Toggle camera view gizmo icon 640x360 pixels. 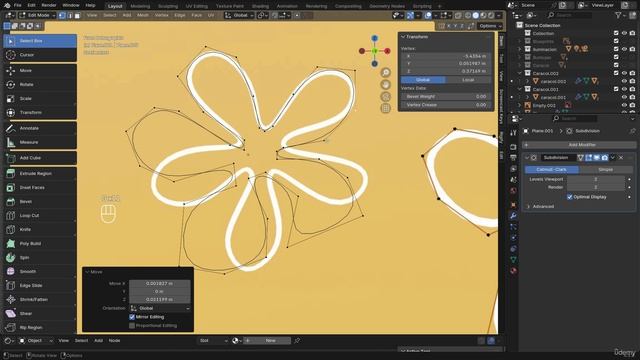(x=385, y=96)
